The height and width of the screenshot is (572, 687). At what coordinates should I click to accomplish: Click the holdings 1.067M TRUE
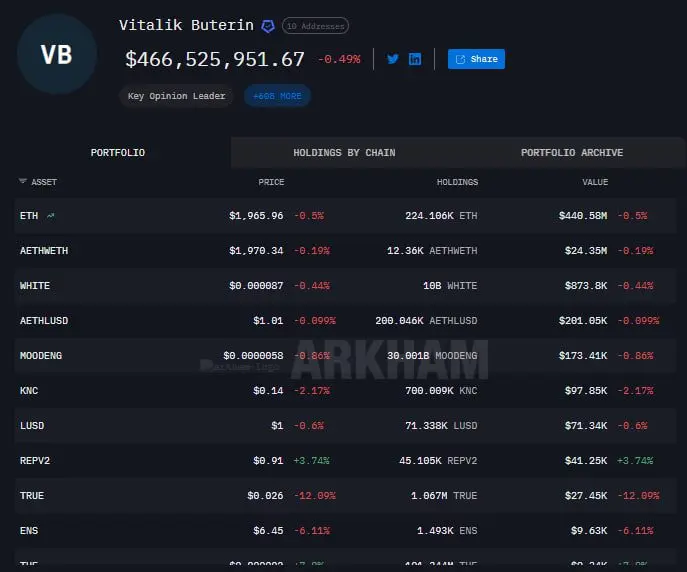[x=444, y=496]
